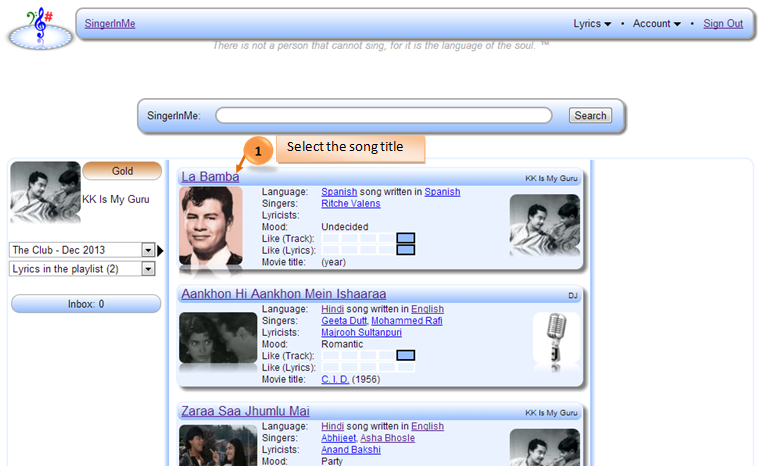This screenshot has height=466, width=763.
Task: Click the written-in Spanish link for La Bamba
Action: click(442, 192)
